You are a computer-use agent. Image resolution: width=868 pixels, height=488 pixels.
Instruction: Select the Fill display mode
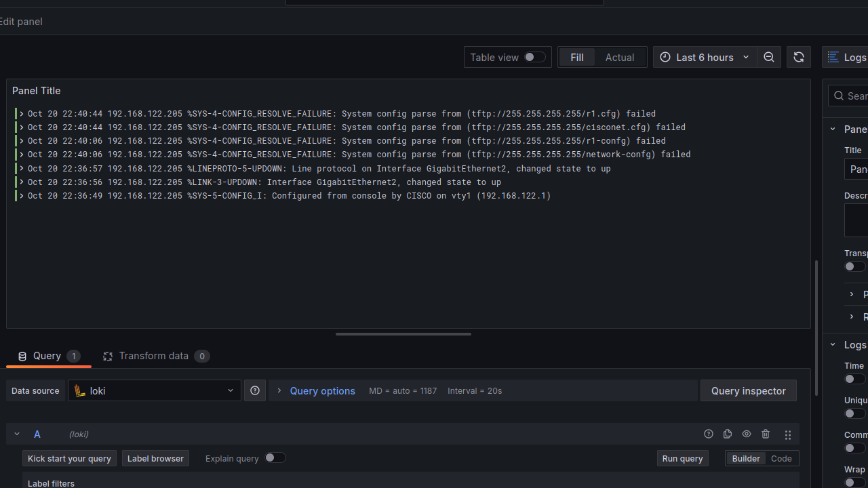(577, 57)
